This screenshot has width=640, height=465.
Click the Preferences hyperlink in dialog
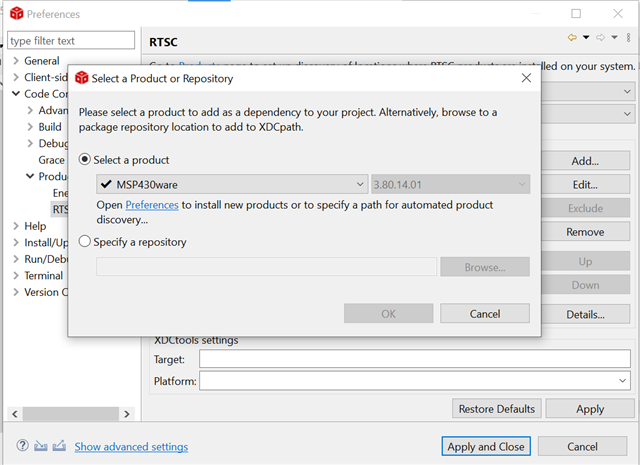(152, 205)
